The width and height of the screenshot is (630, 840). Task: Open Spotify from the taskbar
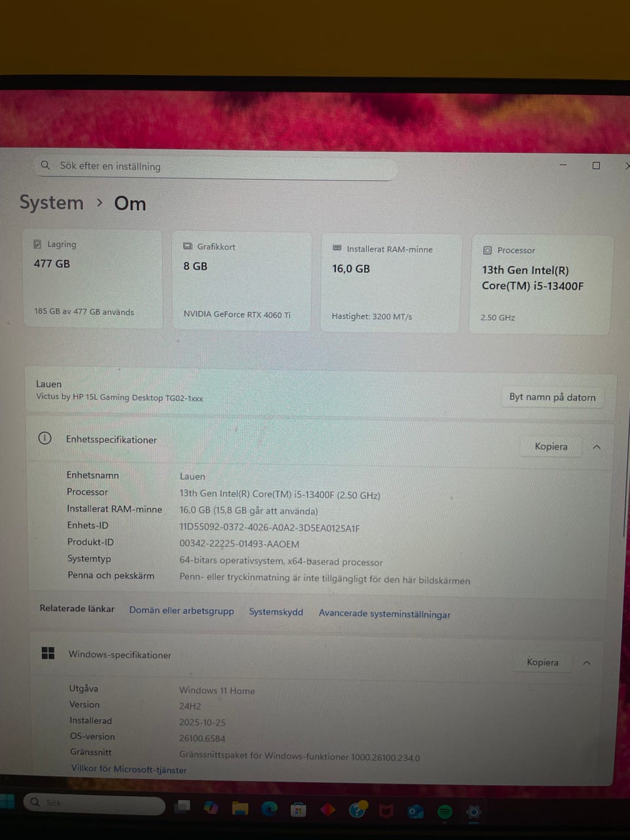point(444,812)
